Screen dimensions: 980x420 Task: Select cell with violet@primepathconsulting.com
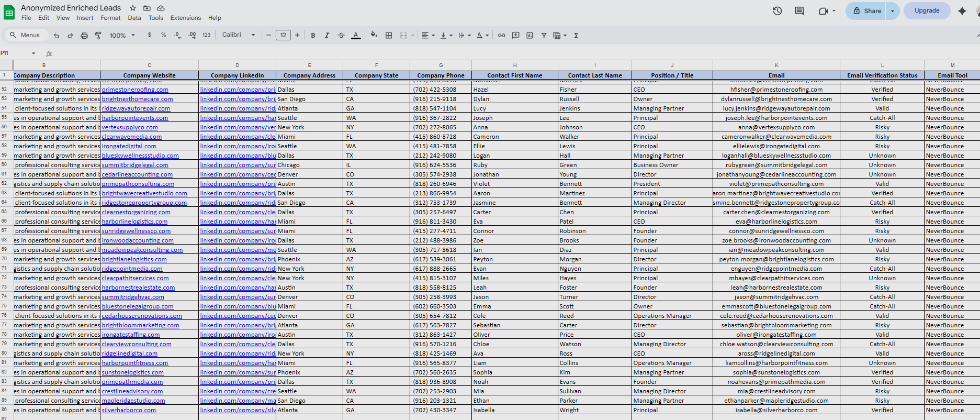coord(776,184)
